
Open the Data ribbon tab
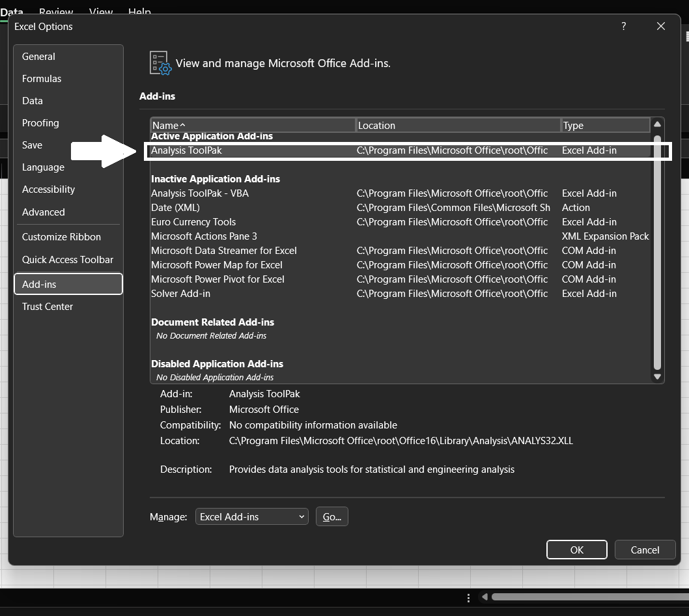click(12, 12)
